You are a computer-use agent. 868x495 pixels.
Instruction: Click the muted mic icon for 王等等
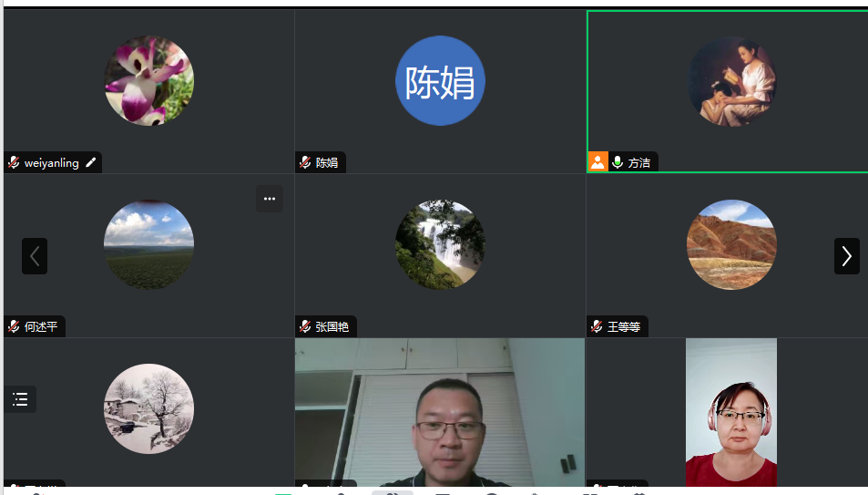point(597,326)
